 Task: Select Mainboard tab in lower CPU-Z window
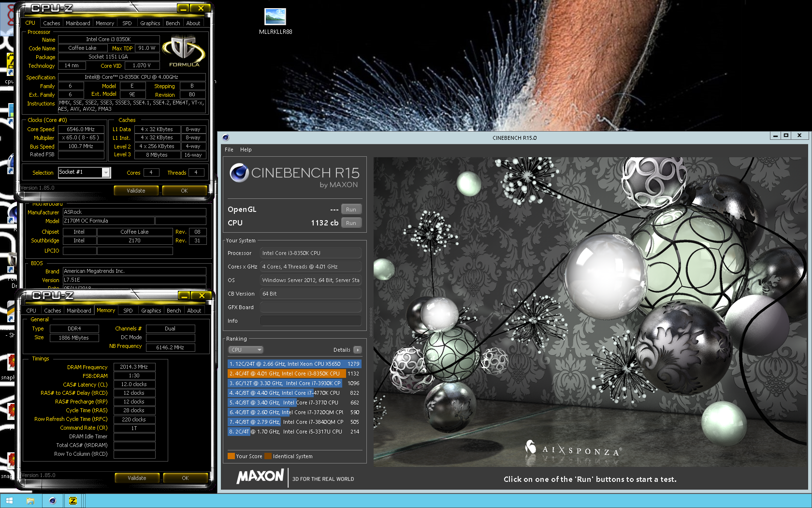(79, 311)
